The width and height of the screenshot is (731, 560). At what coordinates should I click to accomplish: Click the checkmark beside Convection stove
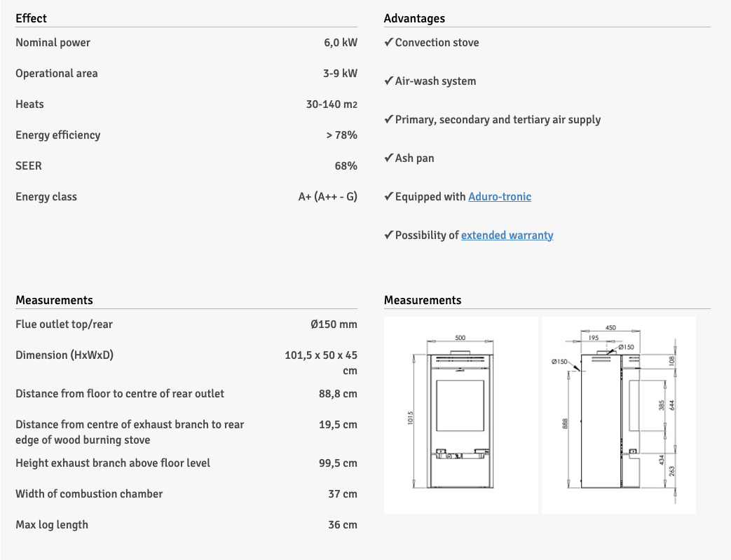tap(388, 43)
